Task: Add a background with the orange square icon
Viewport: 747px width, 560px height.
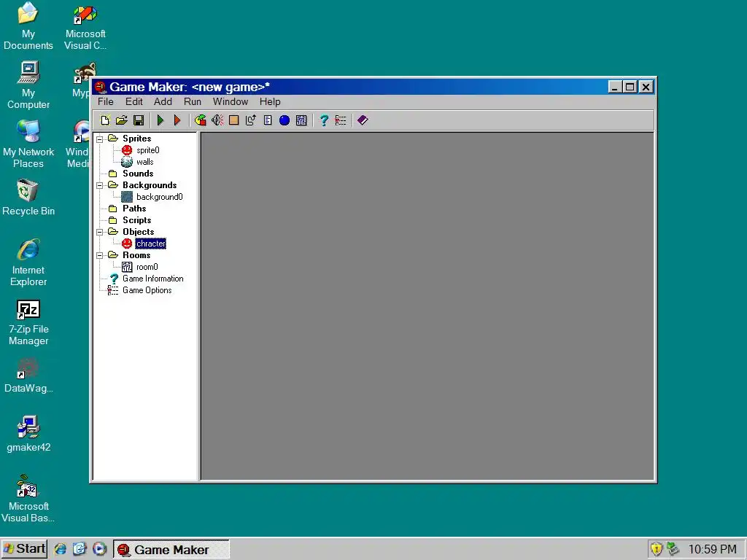Action: pos(234,120)
